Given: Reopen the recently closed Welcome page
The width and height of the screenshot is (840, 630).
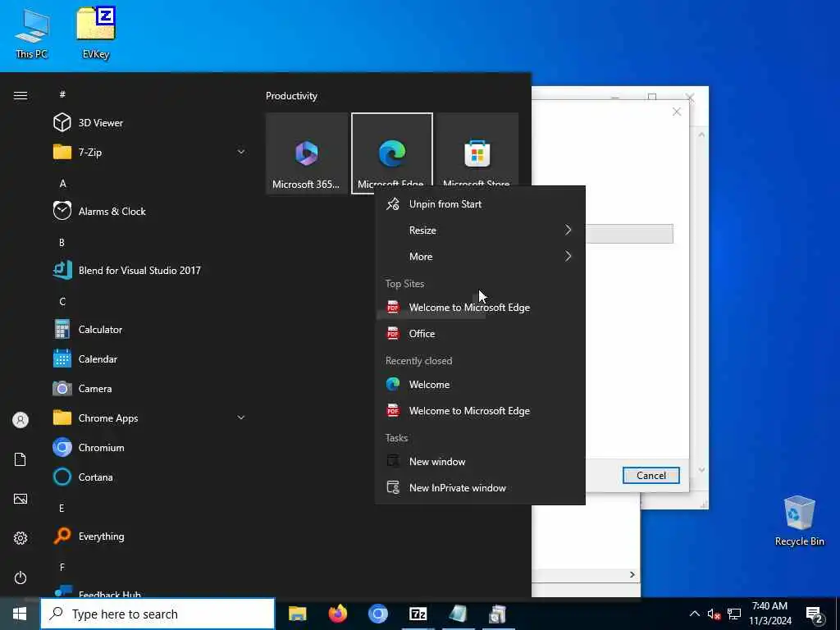Looking at the screenshot, I should [x=480, y=385].
